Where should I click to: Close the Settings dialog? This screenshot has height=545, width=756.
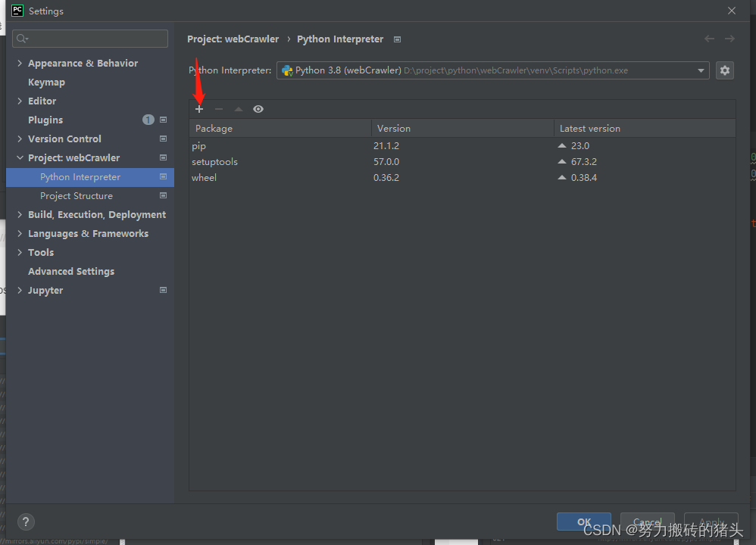click(732, 11)
